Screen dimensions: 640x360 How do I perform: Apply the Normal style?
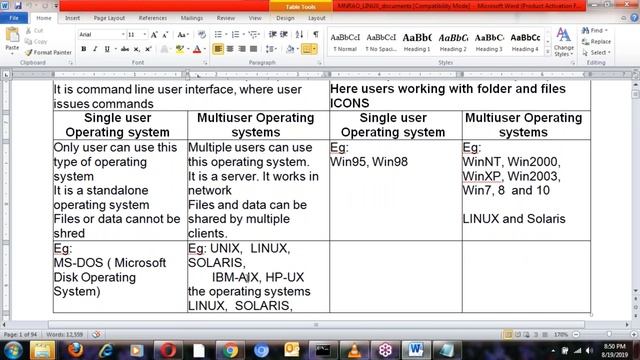[345, 42]
